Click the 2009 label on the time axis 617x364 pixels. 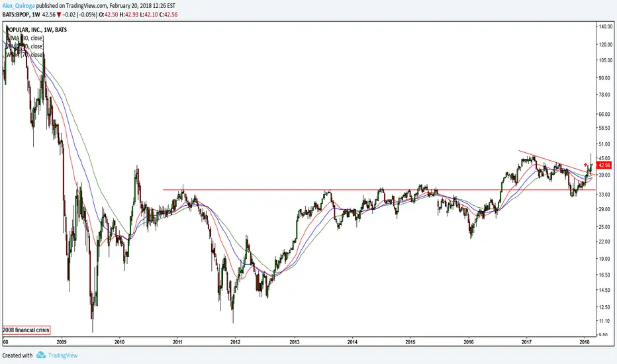62,341
